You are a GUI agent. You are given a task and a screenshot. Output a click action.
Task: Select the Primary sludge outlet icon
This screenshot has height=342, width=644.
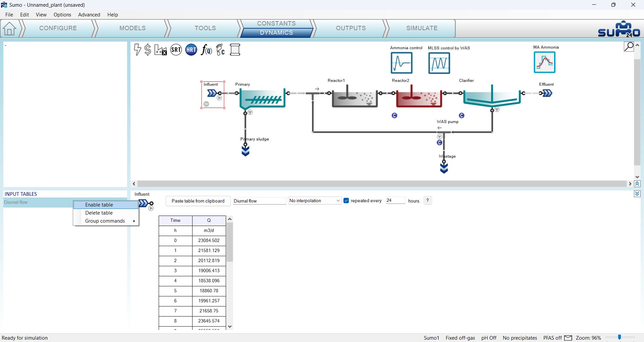tap(246, 151)
